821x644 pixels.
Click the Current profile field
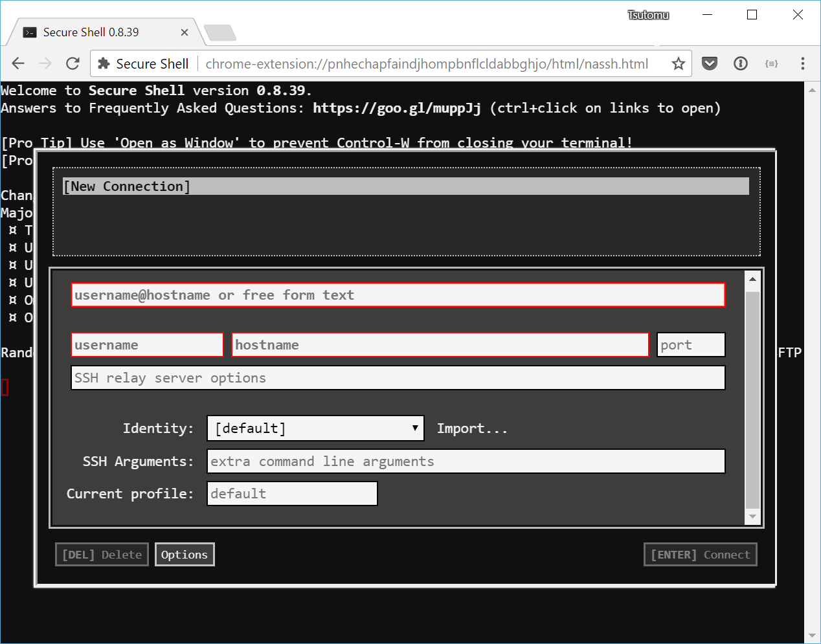292,494
